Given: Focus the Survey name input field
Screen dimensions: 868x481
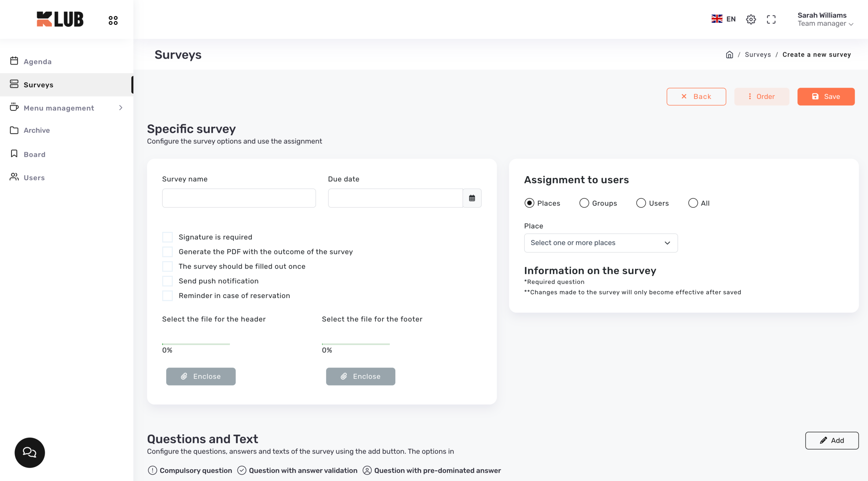Looking at the screenshot, I should pos(239,198).
